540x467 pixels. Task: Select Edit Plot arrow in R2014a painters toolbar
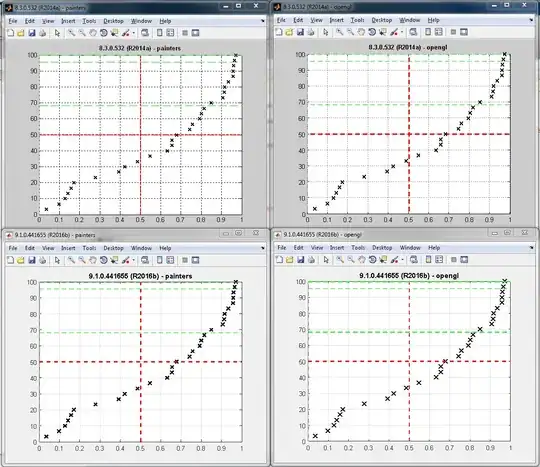57,33
